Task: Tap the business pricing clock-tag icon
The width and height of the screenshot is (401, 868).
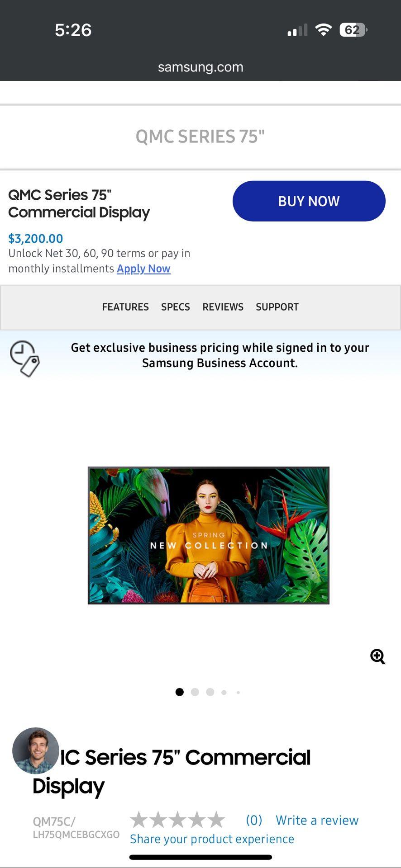Action: click(x=25, y=359)
